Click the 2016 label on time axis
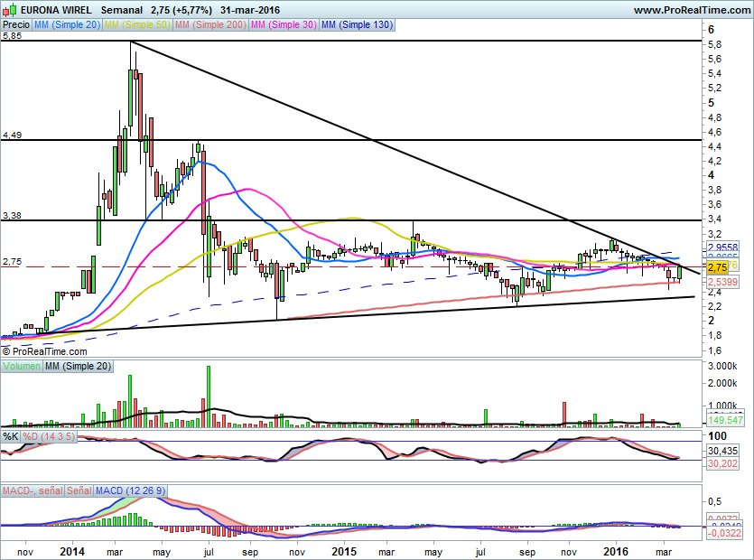 click(x=616, y=551)
